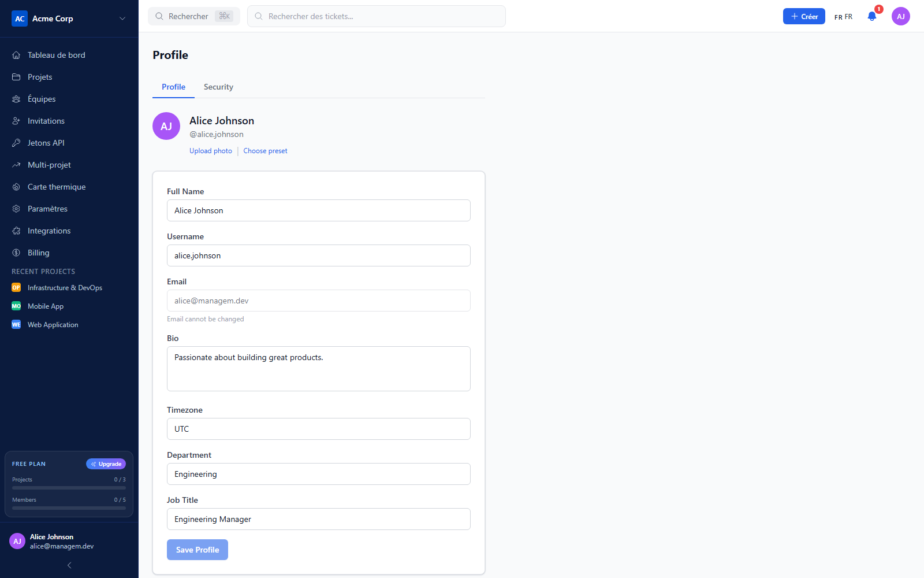The height and width of the screenshot is (578, 924).
Task: Click the Tableau de bord home icon
Action: (x=16, y=55)
